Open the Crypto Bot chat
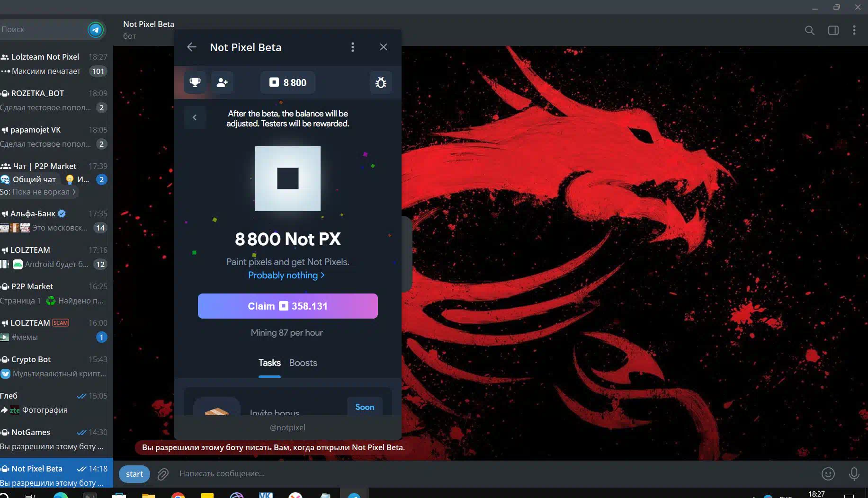 56,366
